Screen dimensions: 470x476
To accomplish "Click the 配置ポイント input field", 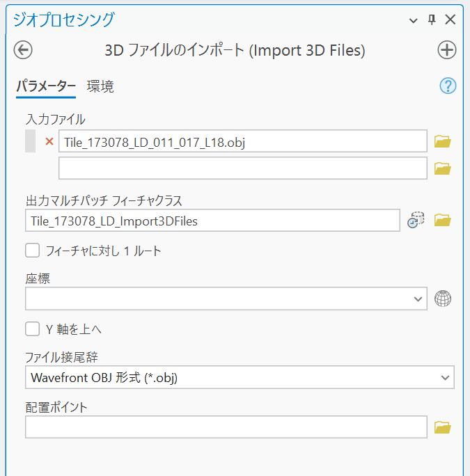I will (x=226, y=427).
